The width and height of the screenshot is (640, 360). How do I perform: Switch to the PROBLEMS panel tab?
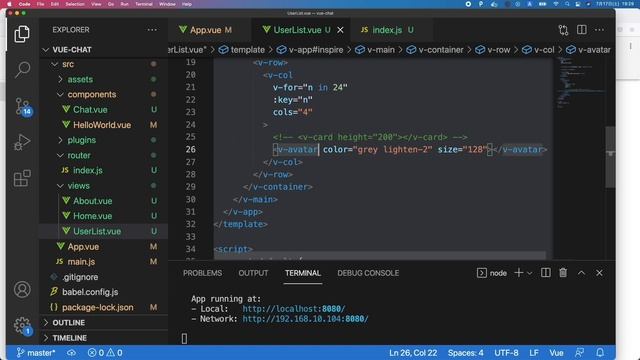(x=202, y=273)
